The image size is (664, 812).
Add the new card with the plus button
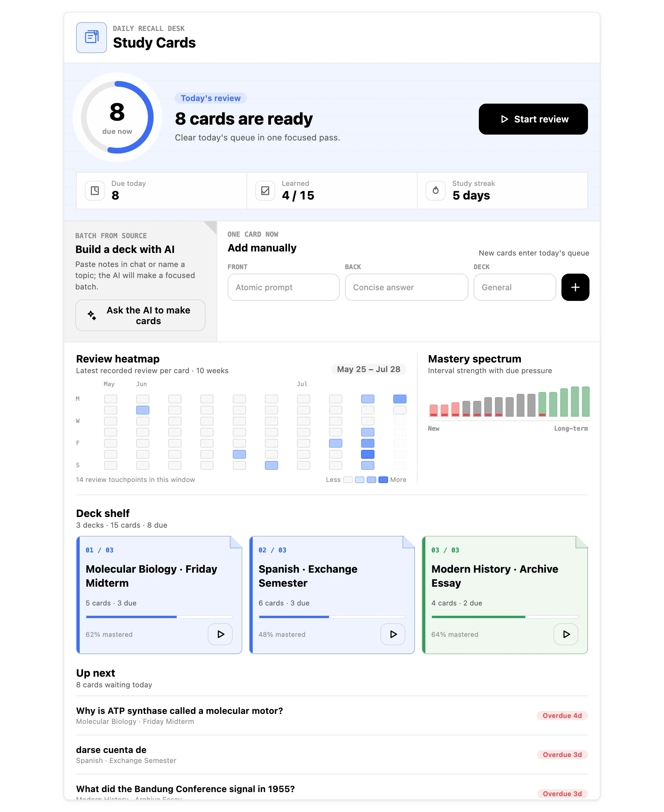tap(575, 287)
